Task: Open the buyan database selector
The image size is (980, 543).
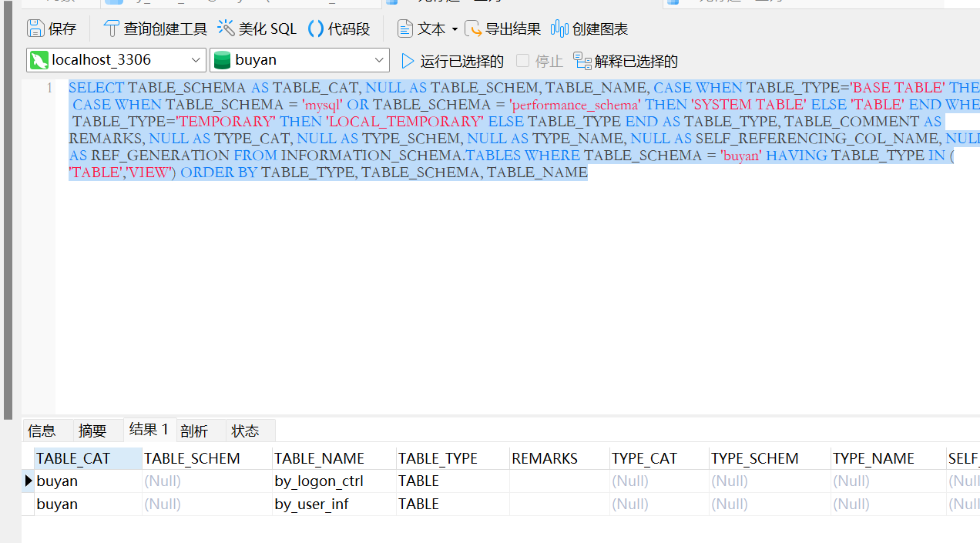Action: [x=300, y=59]
